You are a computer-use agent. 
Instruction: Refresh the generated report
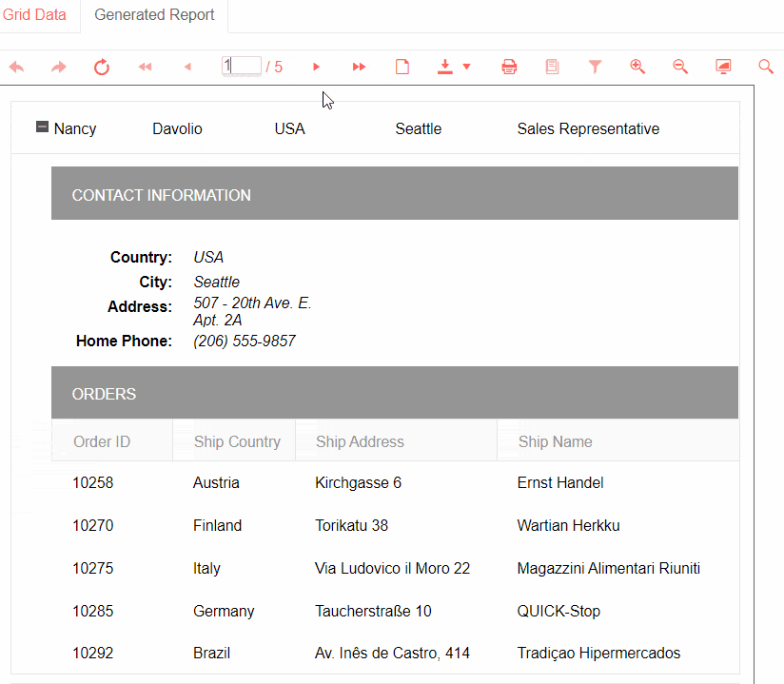[102, 67]
